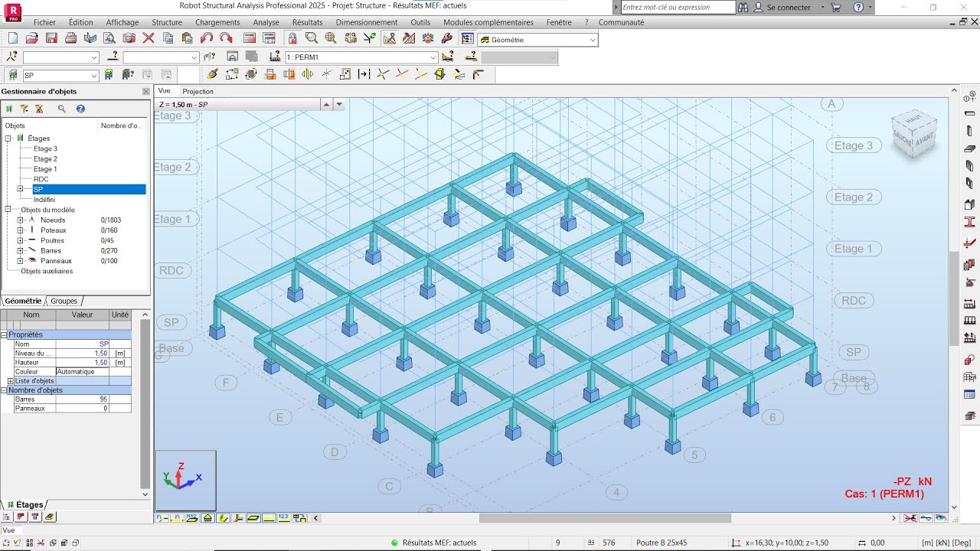980x551 pixels.
Task: Take a screen capture with the camera icon
Action: click(x=129, y=38)
